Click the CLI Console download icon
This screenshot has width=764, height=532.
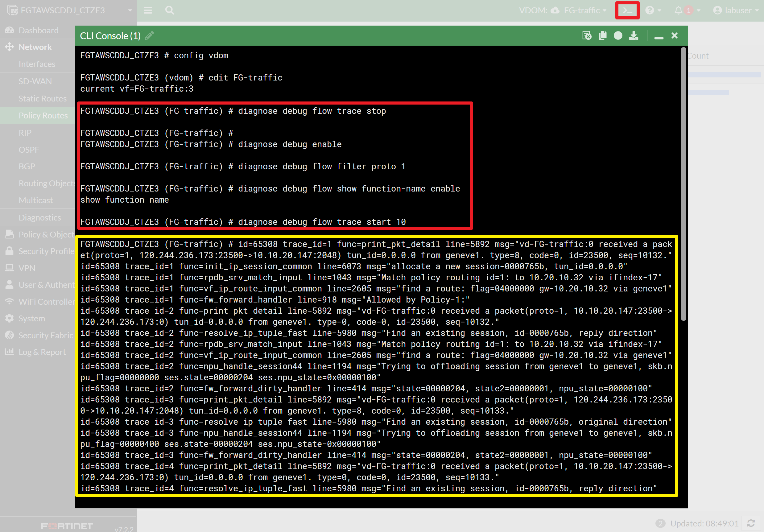[634, 35]
